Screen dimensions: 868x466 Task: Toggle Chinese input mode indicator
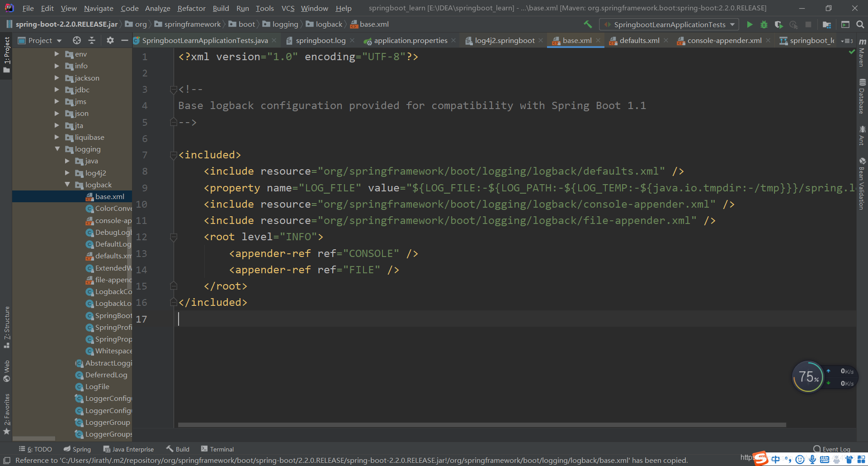click(775, 459)
